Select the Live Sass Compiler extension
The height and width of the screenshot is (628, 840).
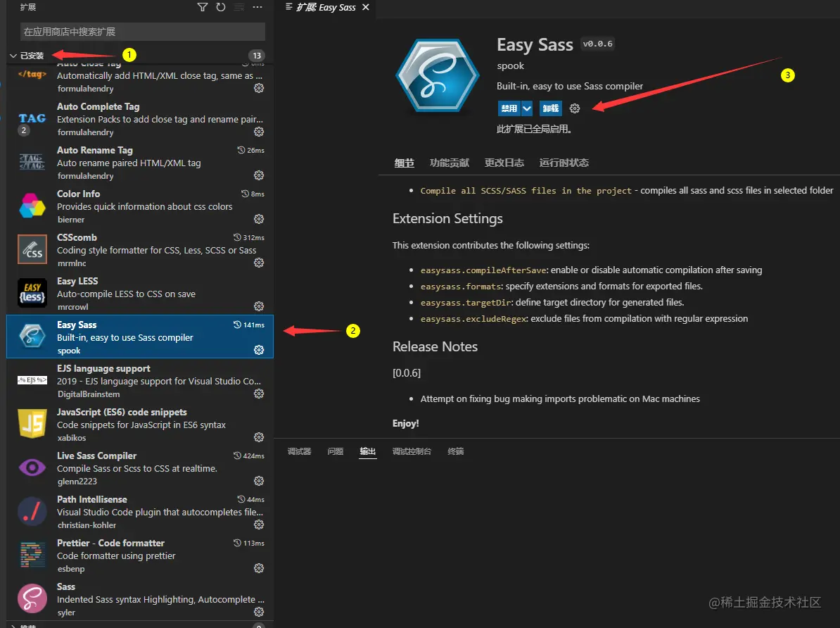pos(140,467)
